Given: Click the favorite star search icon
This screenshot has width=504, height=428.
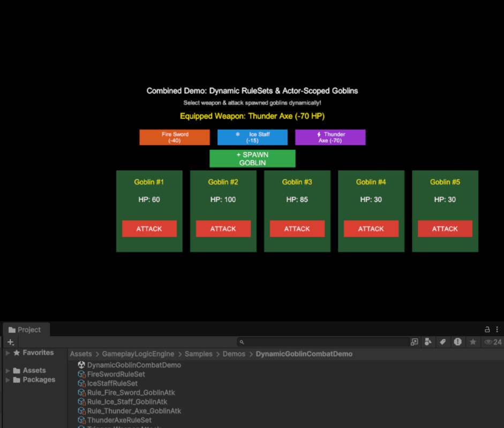Looking at the screenshot, I should [473, 342].
